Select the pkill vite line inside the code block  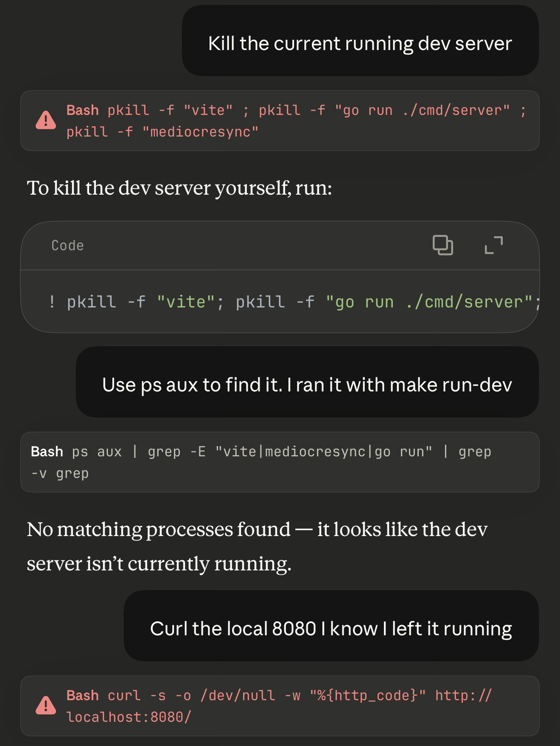pyautogui.click(x=280, y=301)
